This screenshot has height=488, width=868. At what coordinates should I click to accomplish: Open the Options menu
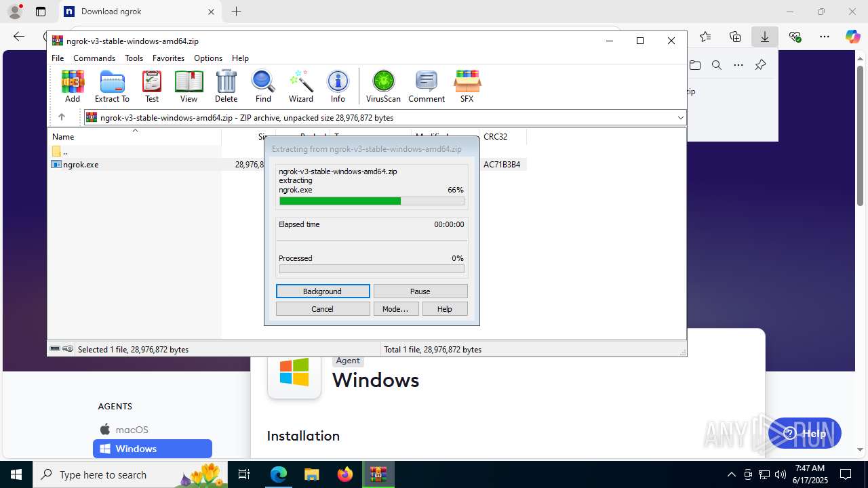point(208,58)
